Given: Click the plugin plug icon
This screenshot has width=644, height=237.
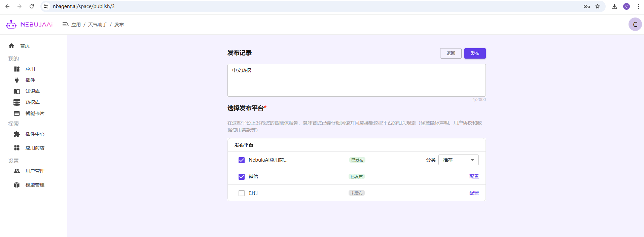Looking at the screenshot, I should (17, 80).
